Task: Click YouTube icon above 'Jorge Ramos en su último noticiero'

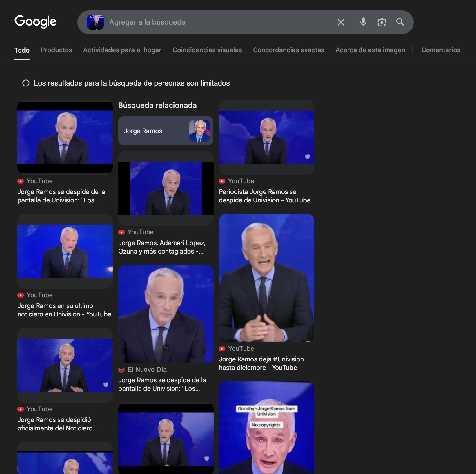Action: pyautogui.click(x=21, y=295)
